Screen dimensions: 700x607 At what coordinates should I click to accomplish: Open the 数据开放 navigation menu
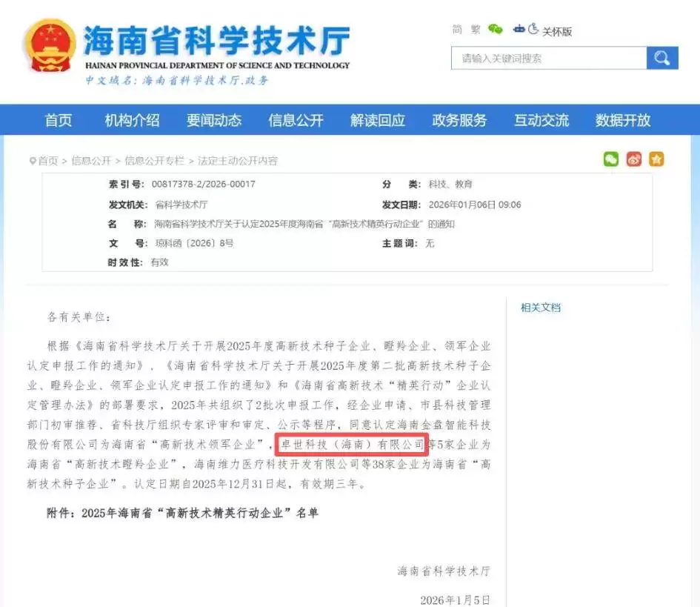click(x=623, y=120)
